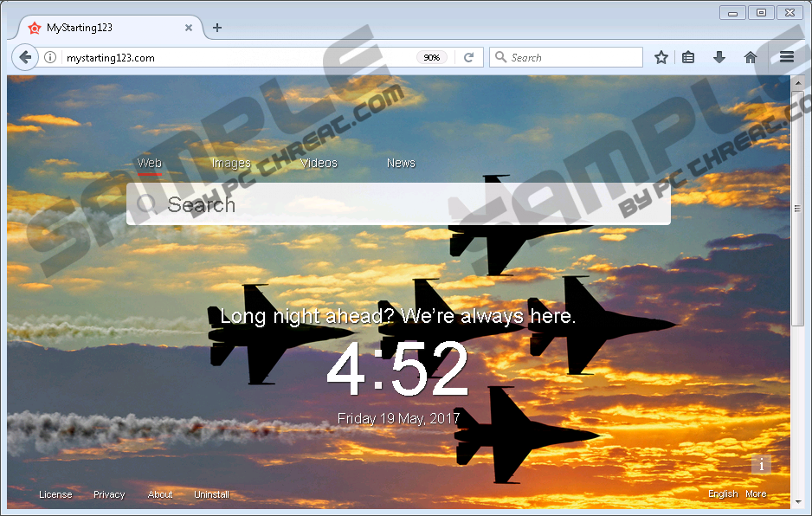
Task: Switch to the Images search tab
Action: pos(231,163)
